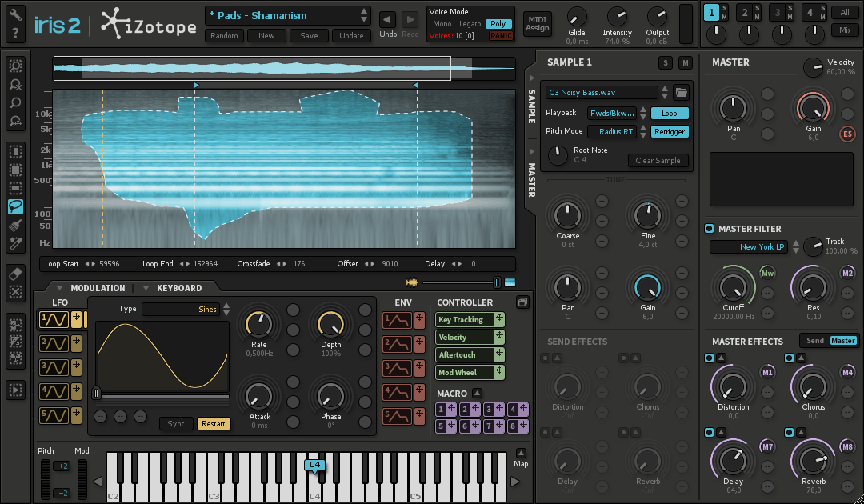Viewport: 864px width, 504px height.
Task: Click the Clear Sample button
Action: click(658, 160)
